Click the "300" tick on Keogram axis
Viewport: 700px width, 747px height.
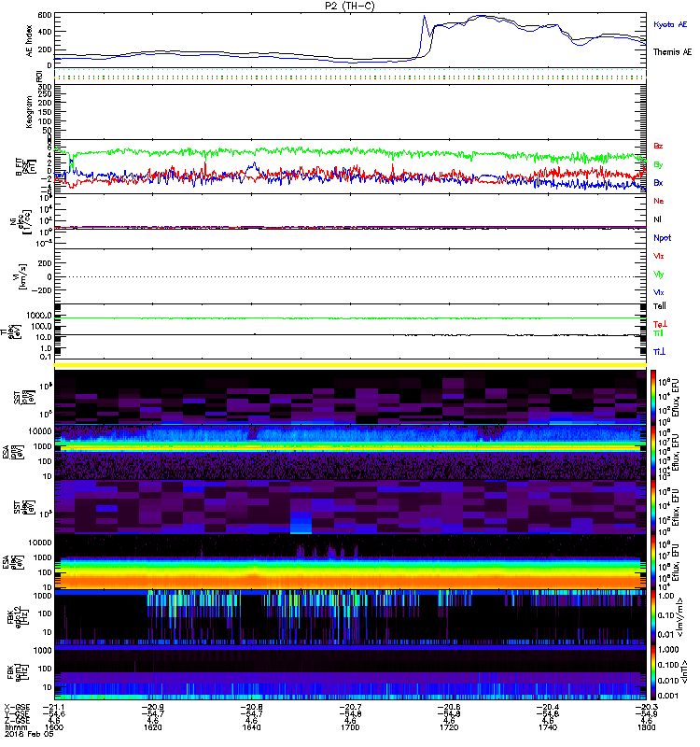tap(44, 87)
